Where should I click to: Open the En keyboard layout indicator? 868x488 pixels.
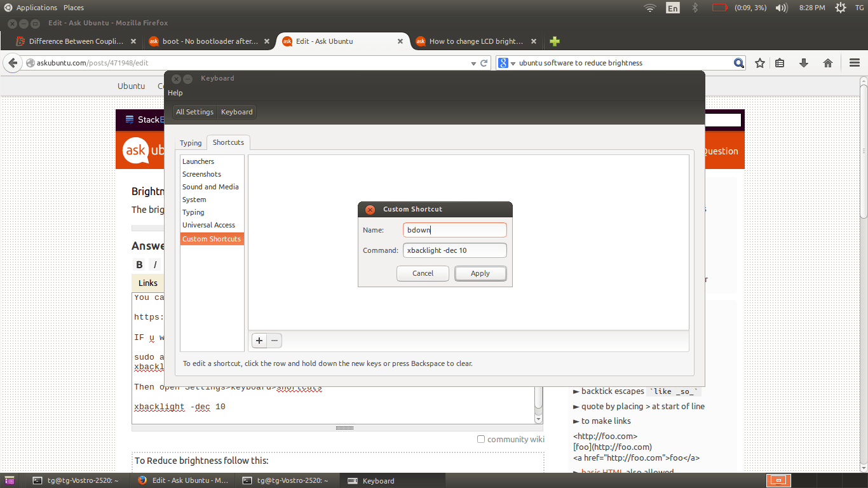click(672, 8)
